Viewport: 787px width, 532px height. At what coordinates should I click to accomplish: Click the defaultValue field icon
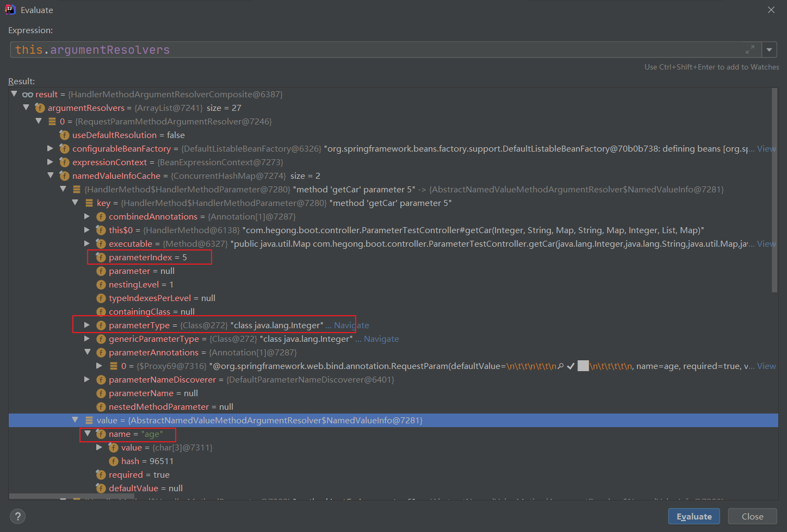click(101, 488)
